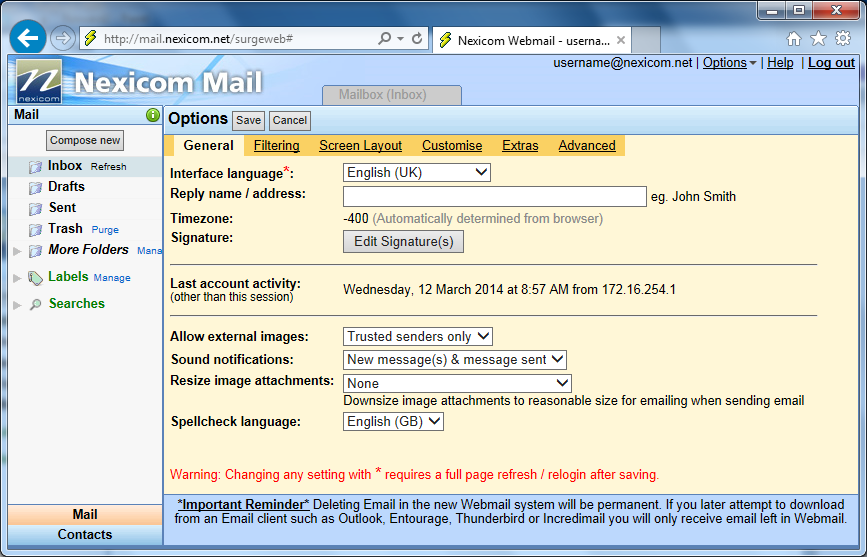Click the Reply name / address field
This screenshot has width=867, height=557.
(495, 196)
